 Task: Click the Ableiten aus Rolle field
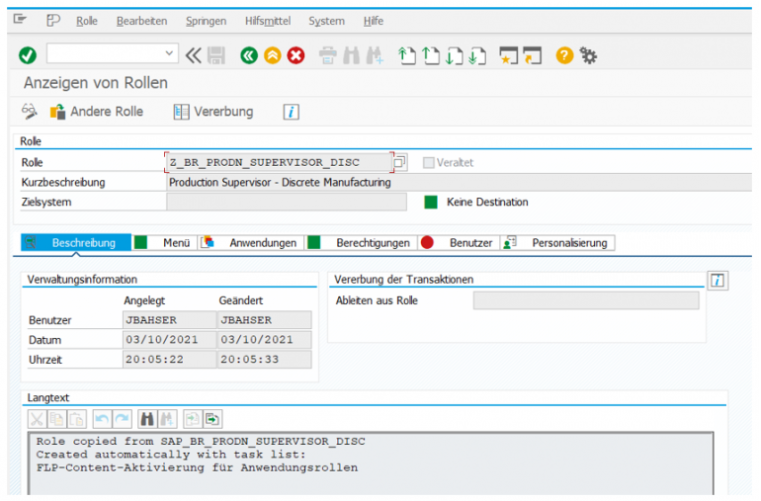(586, 300)
